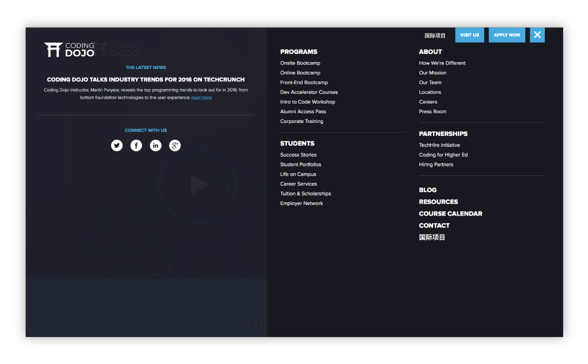This screenshot has height=364, width=588.
Task: Open Locations page
Action: pos(430,92)
